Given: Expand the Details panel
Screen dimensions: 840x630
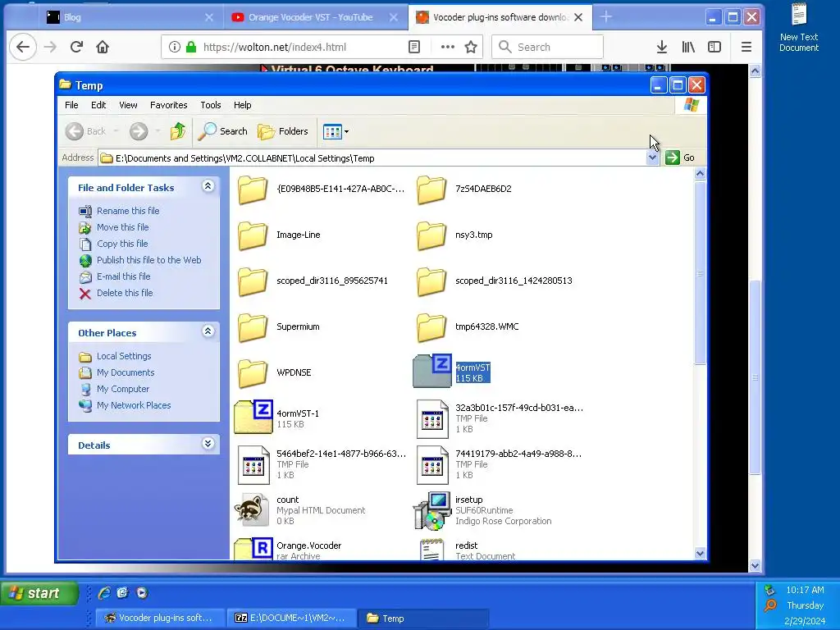Looking at the screenshot, I should pos(208,444).
